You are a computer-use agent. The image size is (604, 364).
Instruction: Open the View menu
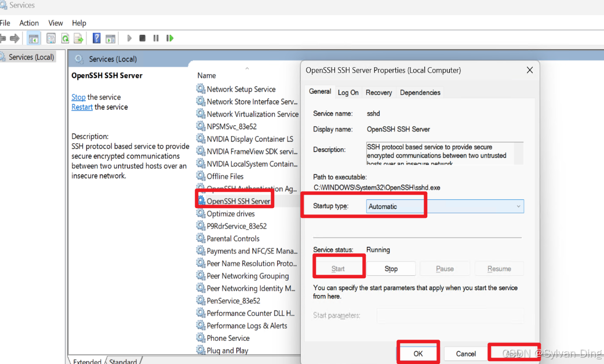(x=56, y=23)
